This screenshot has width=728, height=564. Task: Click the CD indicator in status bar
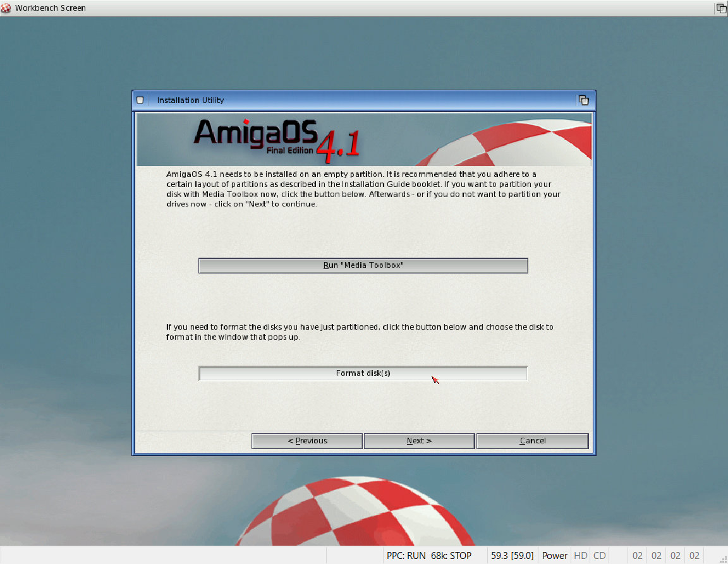tap(599, 556)
